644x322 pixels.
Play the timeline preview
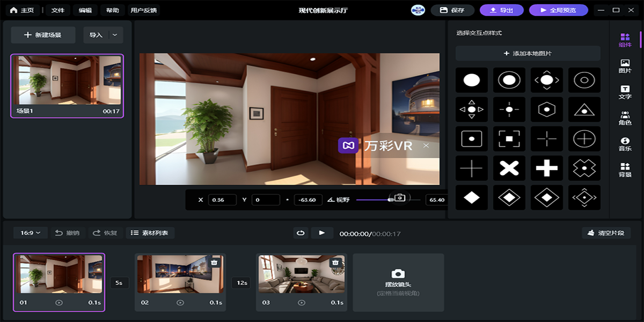pyautogui.click(x=322, y=233)
